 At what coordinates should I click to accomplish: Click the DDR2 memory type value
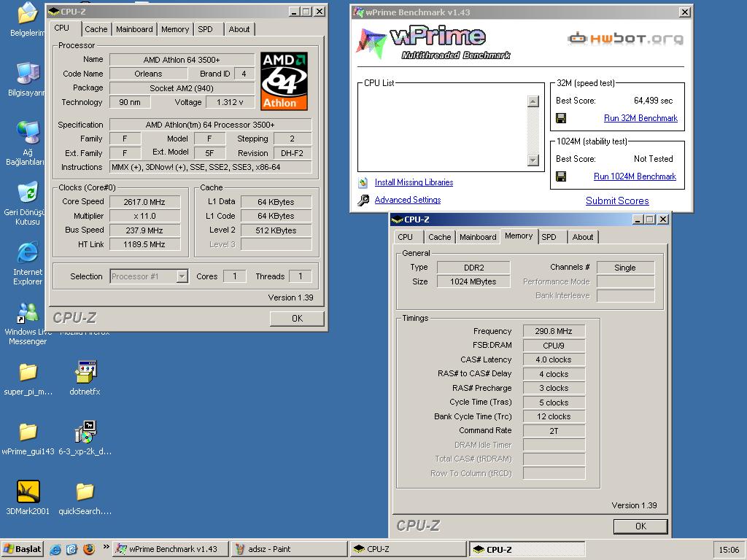(x=473, y=268)
